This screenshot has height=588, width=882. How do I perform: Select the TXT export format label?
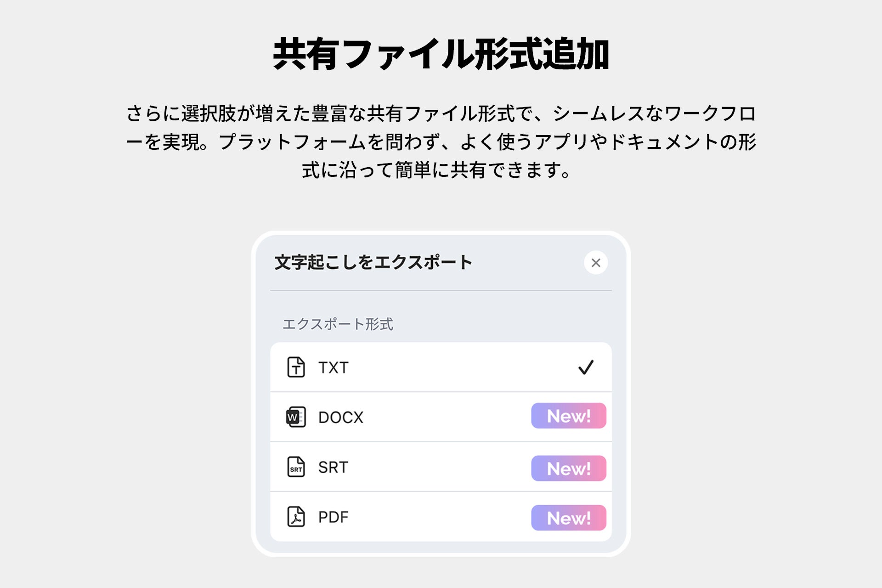334,367
